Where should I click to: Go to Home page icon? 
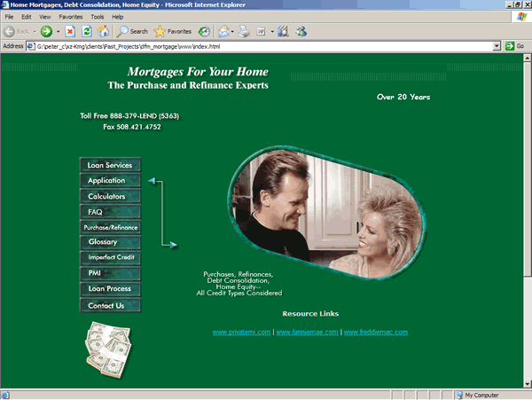click(x=104, y=32)
